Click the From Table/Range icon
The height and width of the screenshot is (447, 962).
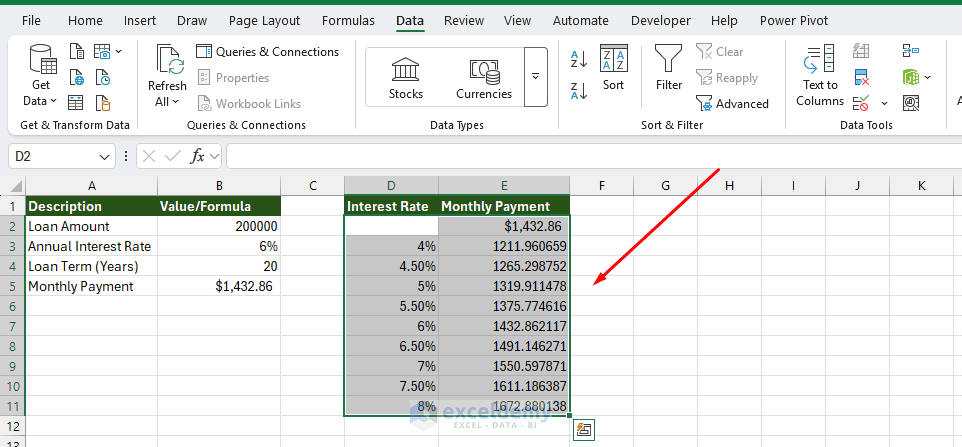point(76,103)
